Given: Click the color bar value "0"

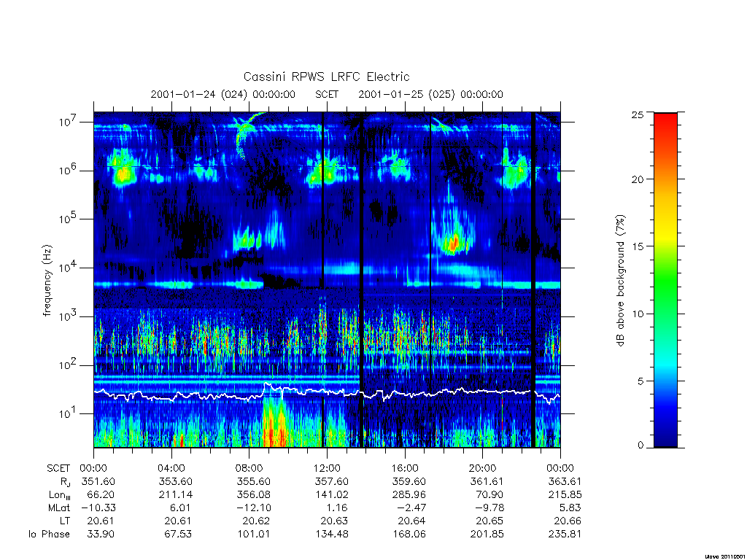Looking at the screenshot, I should click(x=640, y=445).
